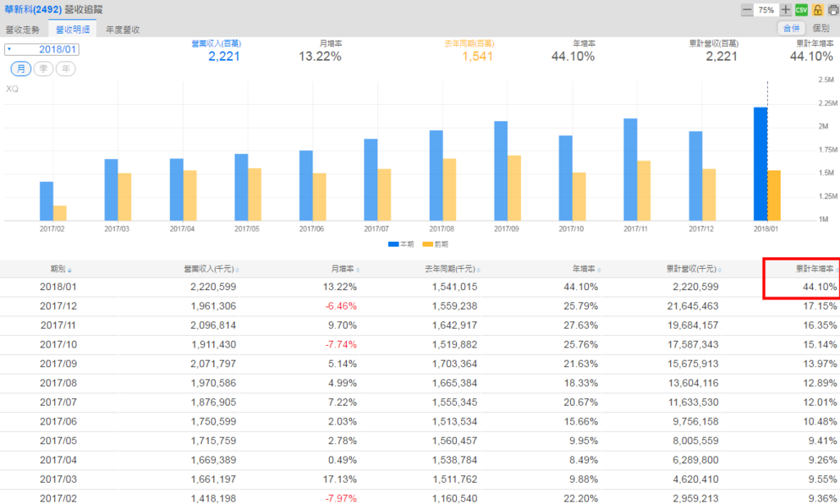Screen dimensions: 840x504
Task: Sort by 月增率 column in table header
Action: click(345, 269)
